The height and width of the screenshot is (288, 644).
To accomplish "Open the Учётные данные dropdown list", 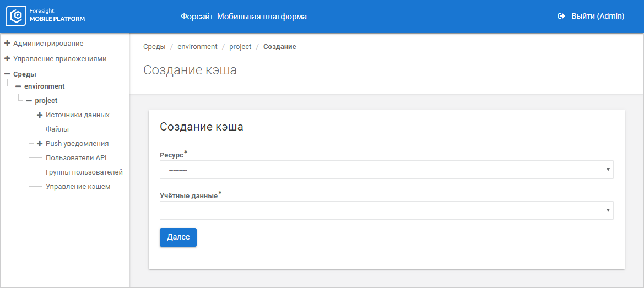I will pyautogui.click(x=386, y=210).
